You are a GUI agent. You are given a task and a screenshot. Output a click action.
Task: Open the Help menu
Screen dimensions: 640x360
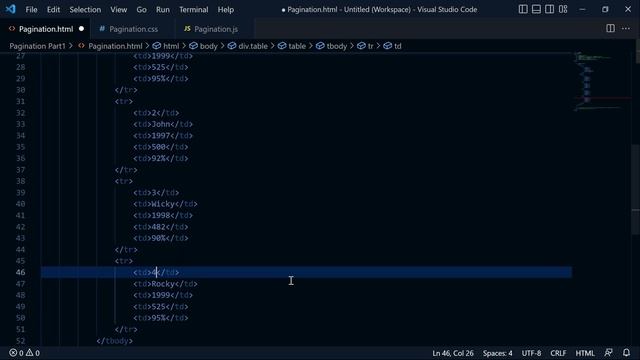[x=225, y=9]
